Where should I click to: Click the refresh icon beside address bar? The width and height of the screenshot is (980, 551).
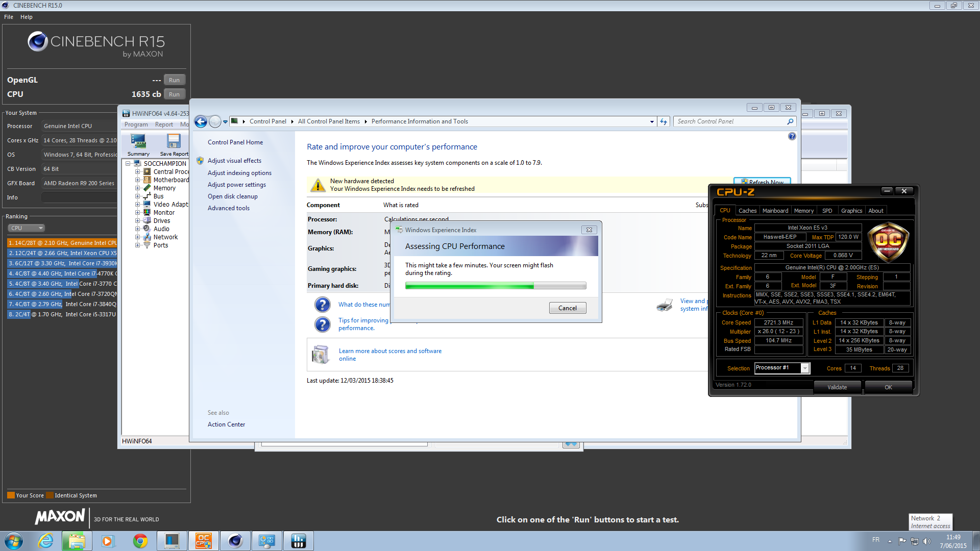click(664, 121)
